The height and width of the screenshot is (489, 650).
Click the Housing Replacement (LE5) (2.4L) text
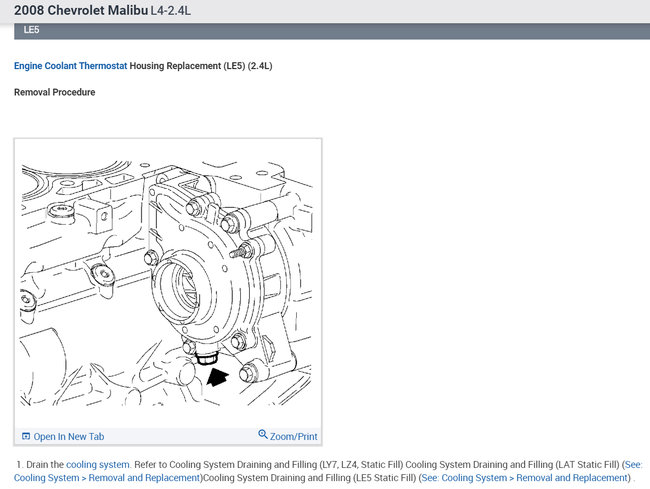[201, 66]
